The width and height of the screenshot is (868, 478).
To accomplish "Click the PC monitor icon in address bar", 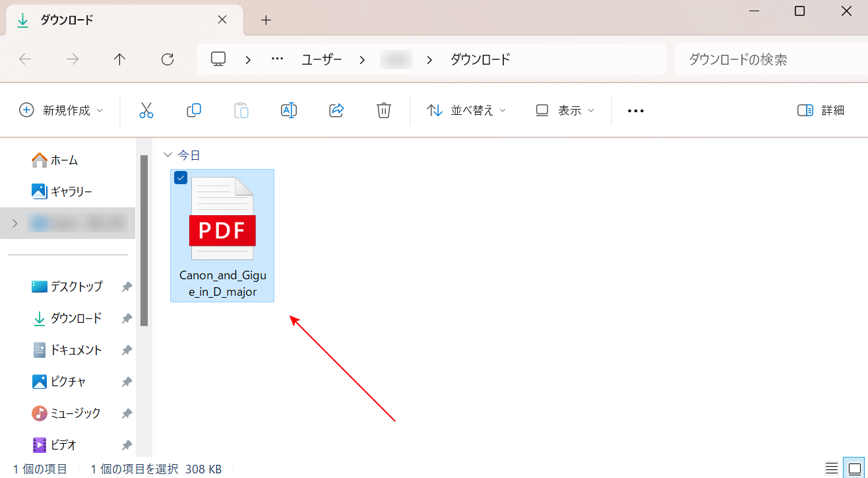I will coord(218,59).
